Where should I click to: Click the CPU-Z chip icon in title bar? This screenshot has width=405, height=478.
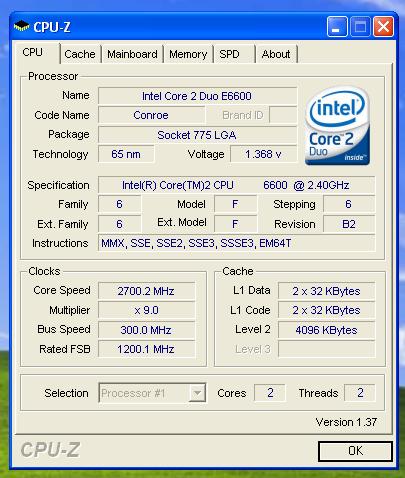(22, 26)
